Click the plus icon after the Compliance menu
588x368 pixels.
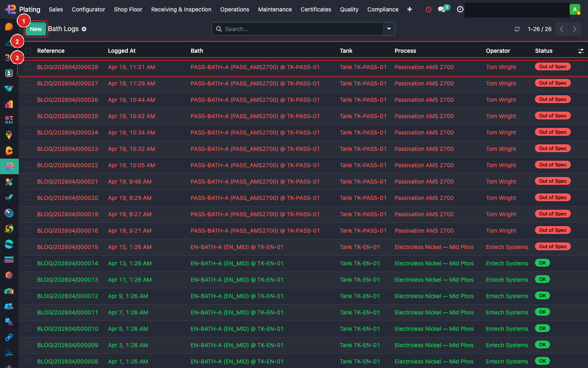[410, 9]
